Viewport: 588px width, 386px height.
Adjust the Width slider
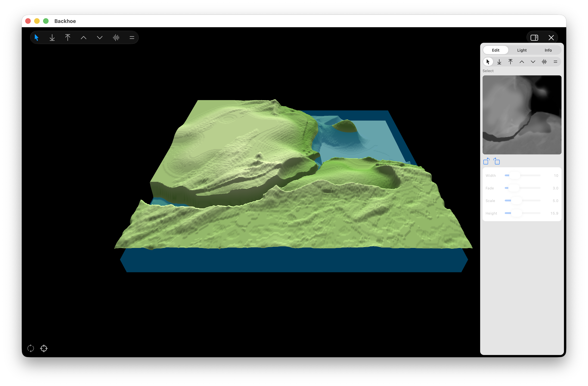click(515, 176)
